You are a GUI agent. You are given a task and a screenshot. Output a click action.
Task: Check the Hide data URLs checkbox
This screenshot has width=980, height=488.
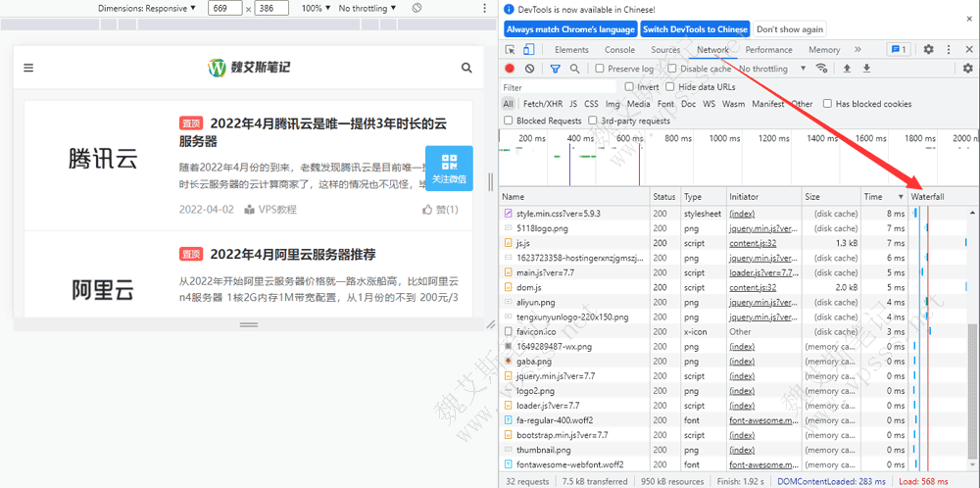click(x=670, y=87)
